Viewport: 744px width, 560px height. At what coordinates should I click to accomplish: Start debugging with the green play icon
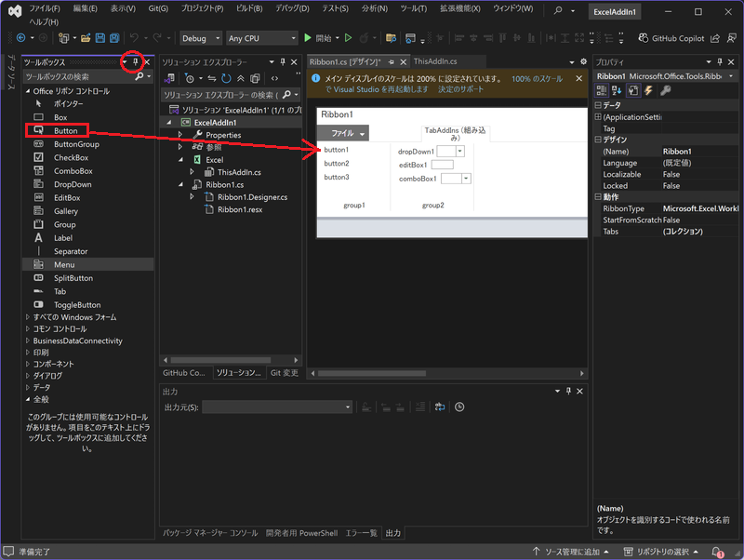pos(309,38)
